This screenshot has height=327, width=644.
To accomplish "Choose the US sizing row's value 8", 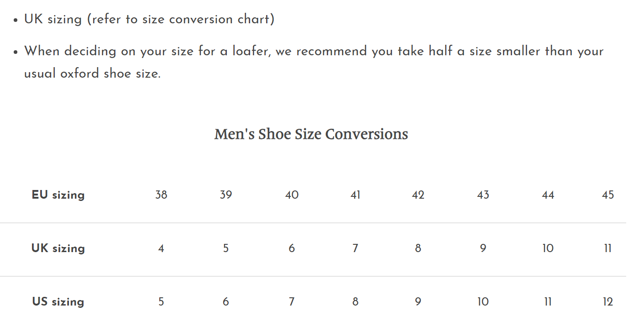I will (355, 302).
